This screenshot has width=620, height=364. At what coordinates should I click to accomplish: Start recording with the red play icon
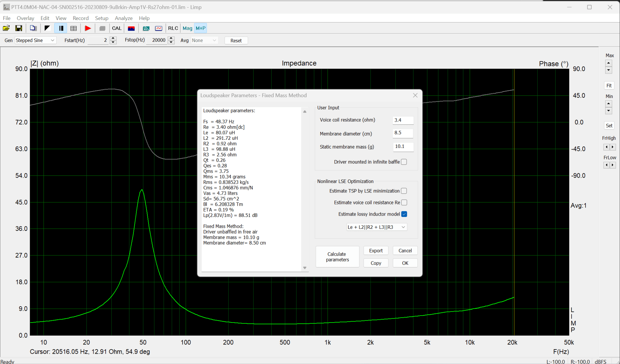(88, 28)
